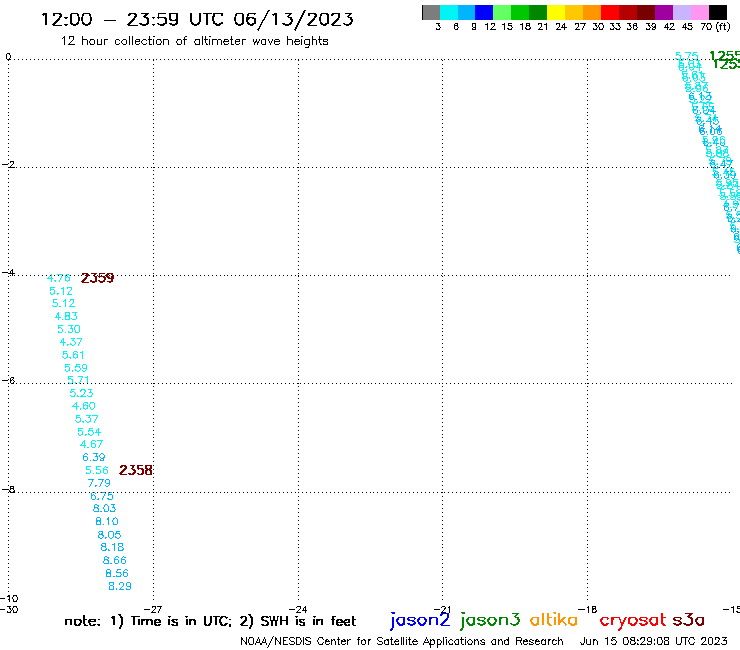740x650 pixels.
Task: Click the red 'cryosat' satellite label
Action: point(633,620)
